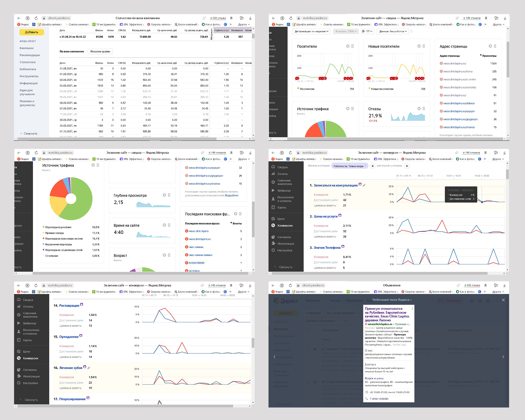
Task: Grab the Глубина просмотра widget drag handle
Action: tap(169, 195)
